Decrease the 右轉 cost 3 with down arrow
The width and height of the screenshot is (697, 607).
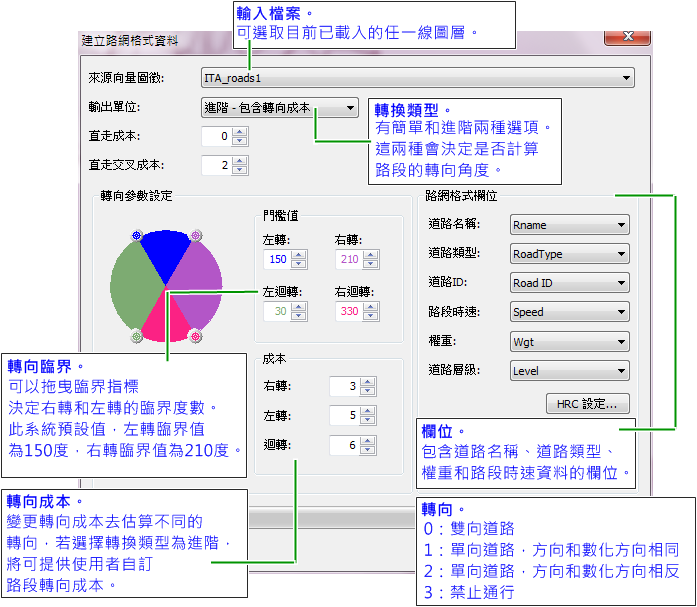click(368, 391)
